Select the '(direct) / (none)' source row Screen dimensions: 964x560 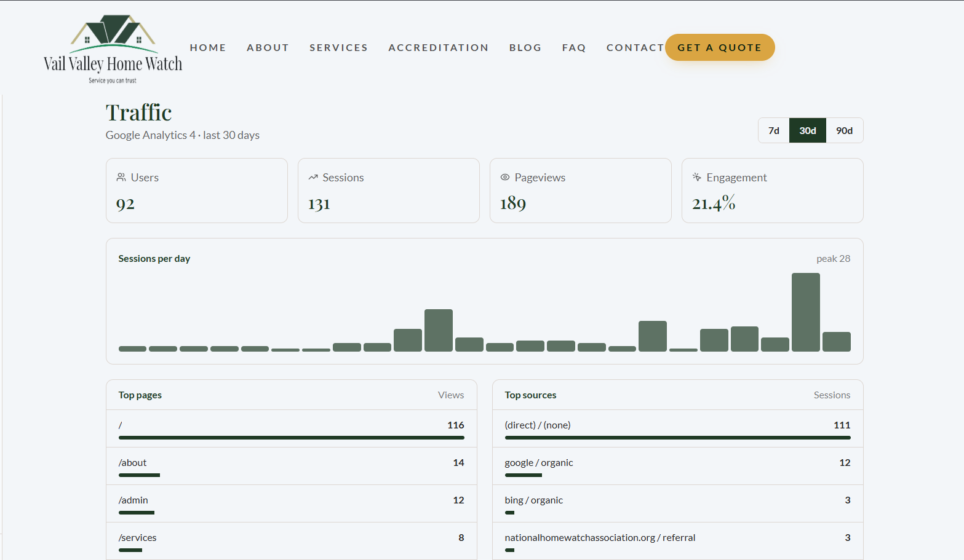pyautogui.click(x=678, y=428)
